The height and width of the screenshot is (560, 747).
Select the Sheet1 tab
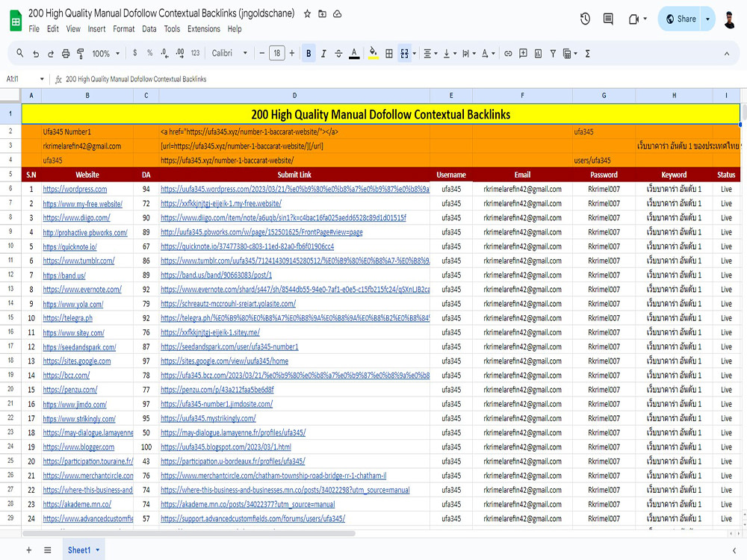84,550
